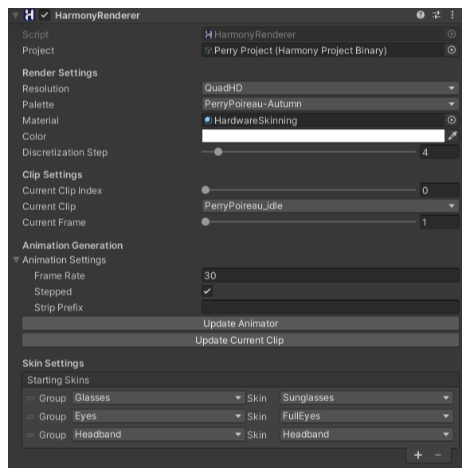Add a new starting skin entry
470x476 pixels.
418,455
